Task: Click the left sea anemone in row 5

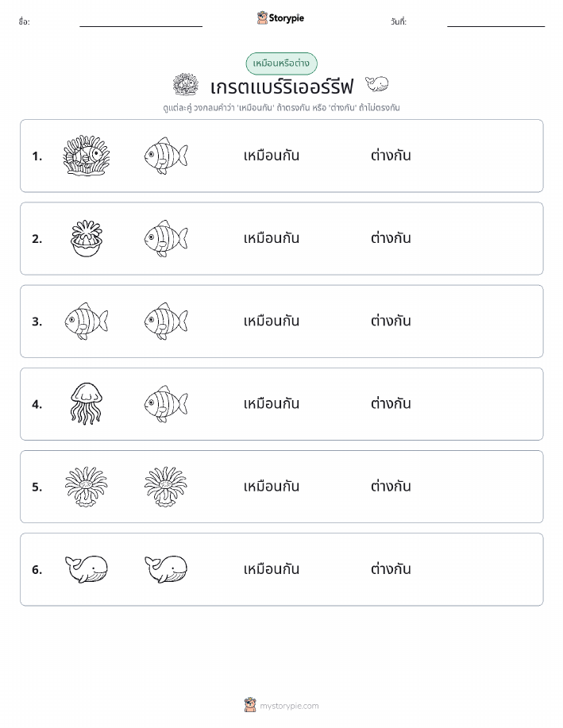Action: [x=87, y=487]
